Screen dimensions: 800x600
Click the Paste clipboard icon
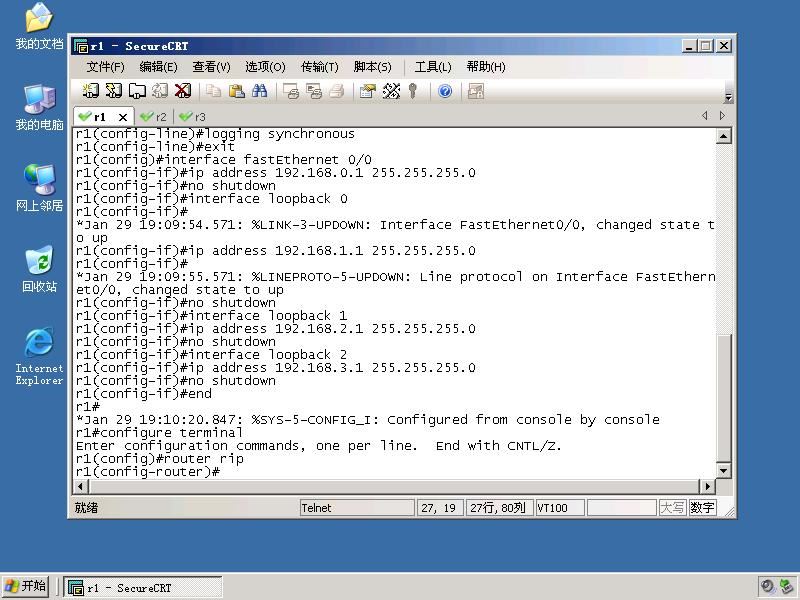tap(236, 91)
